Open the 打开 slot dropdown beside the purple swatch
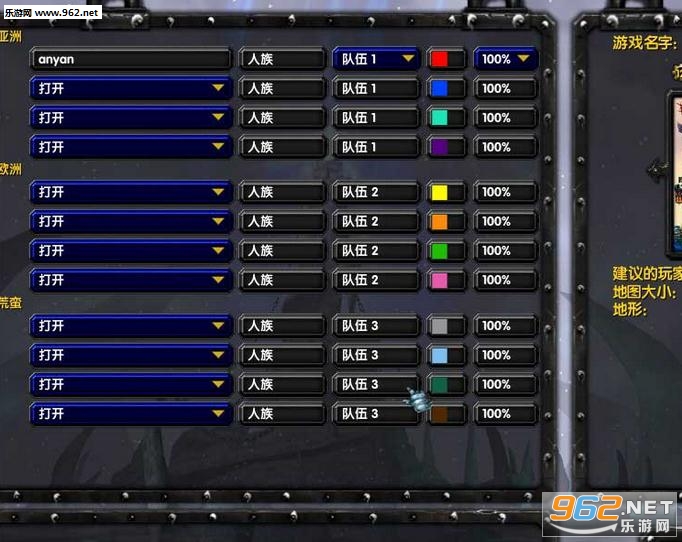This screenshot has height=542, width=682. pos(130,147)
